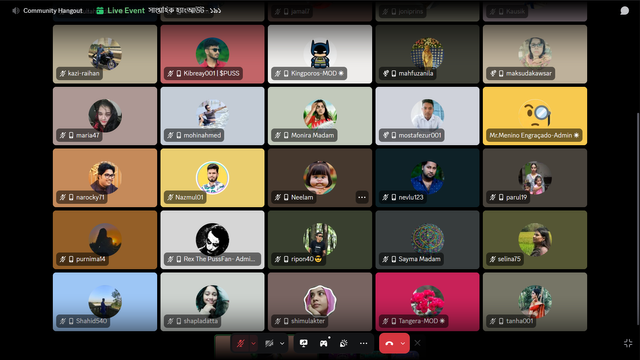Image resolution: width=640 pixels, height=360 pixels.
Task: Start sharing your screen
Action: tap(304, 343)
